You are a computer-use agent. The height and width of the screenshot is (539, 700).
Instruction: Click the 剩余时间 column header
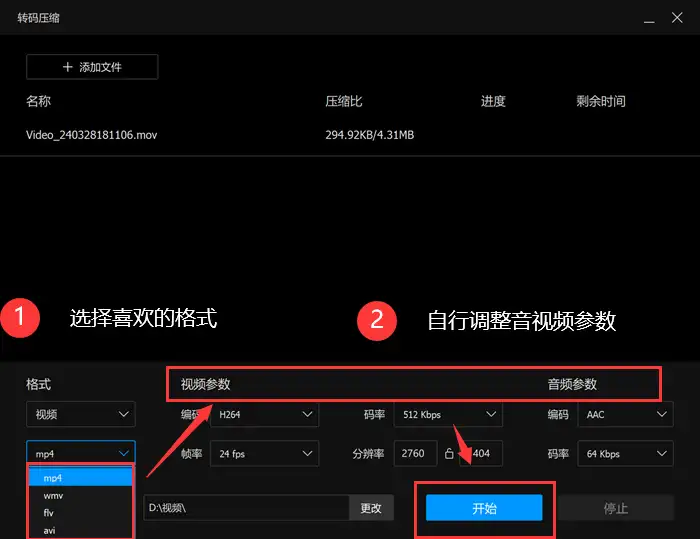tap(600, 101)
